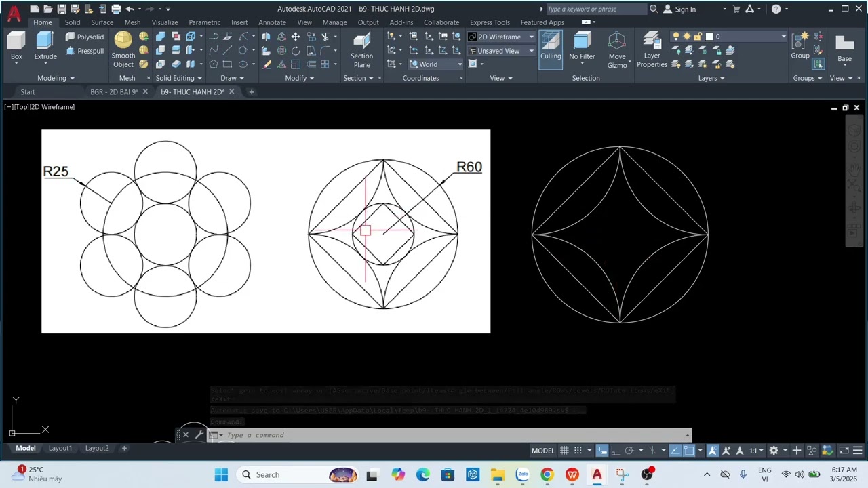
Task: Open the Windows Start menu
Action: [221, 475]
